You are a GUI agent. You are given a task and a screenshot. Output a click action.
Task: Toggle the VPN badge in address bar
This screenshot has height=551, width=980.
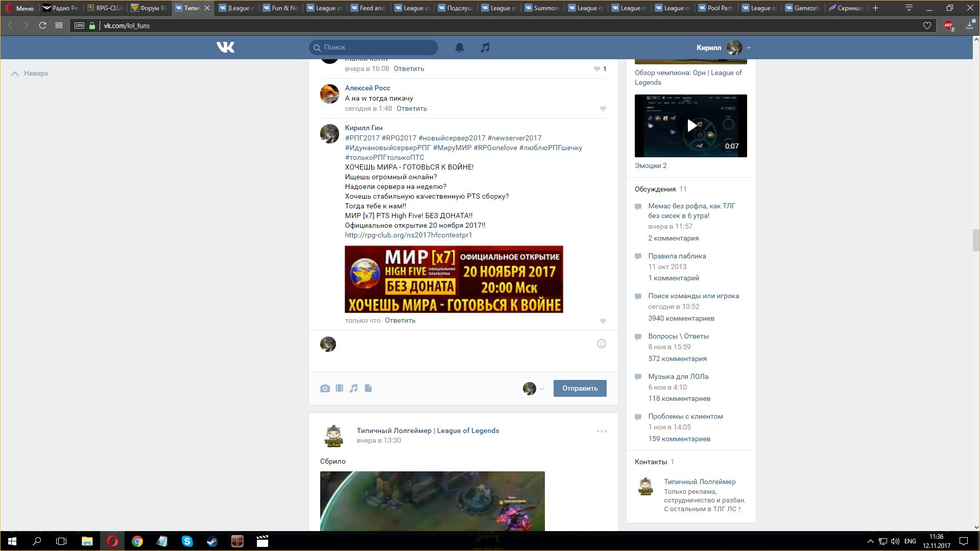tap(79, 26)
